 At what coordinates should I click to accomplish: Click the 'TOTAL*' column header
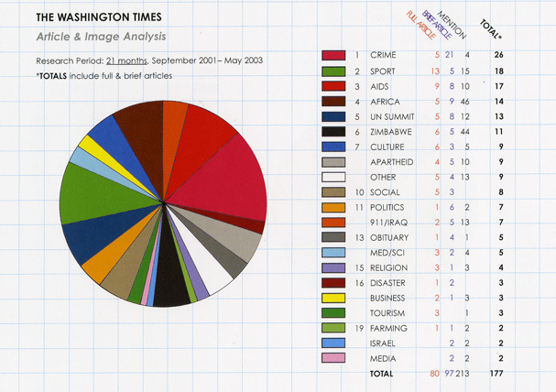491,29
